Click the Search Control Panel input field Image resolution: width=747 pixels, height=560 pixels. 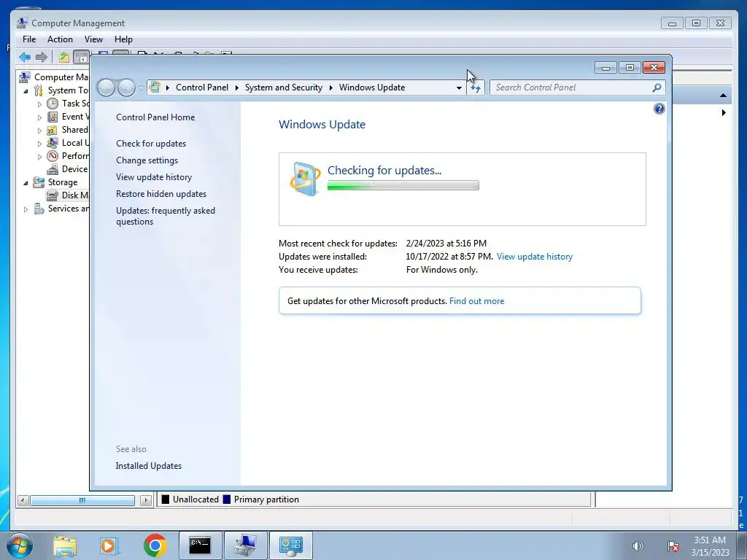(572, 87)
